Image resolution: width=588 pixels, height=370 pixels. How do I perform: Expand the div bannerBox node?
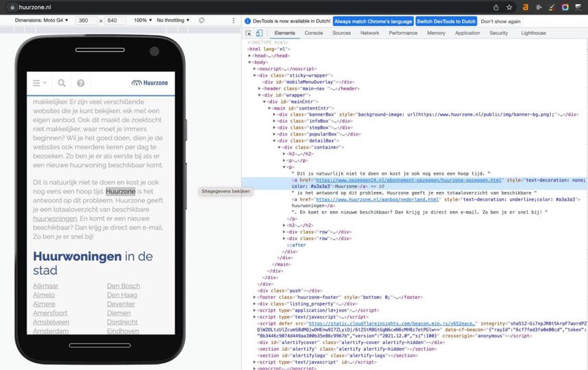click(x=274, y=114)
